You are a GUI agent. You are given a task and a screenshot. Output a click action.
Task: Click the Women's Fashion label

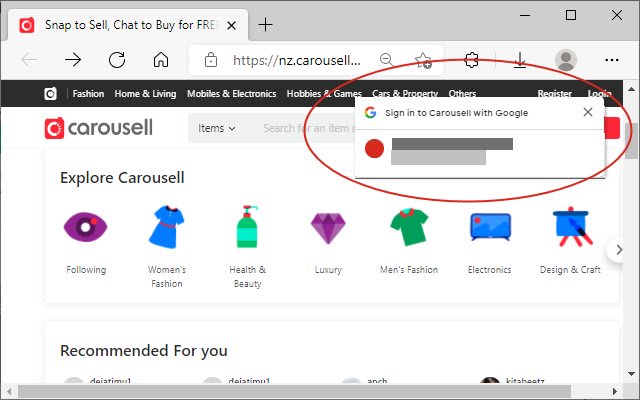[x=167, y=276]
